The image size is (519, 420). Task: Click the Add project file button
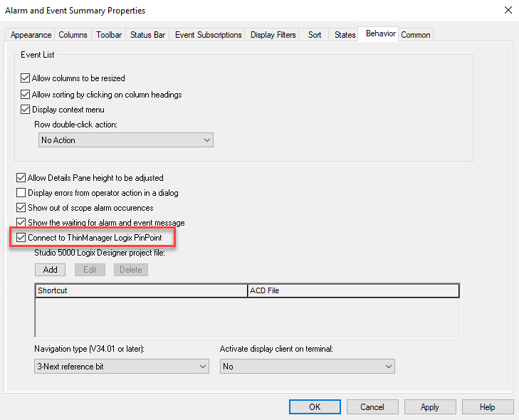click(x=50, y=270)
